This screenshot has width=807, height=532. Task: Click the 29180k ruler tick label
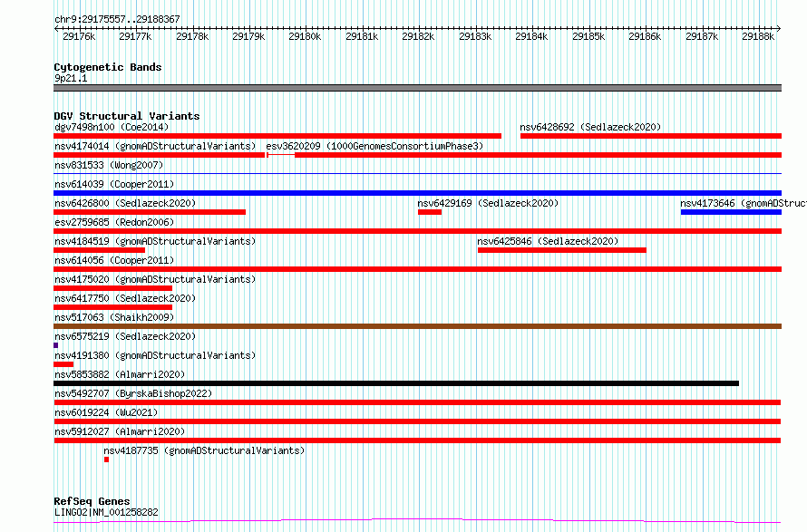pos(305,36)
